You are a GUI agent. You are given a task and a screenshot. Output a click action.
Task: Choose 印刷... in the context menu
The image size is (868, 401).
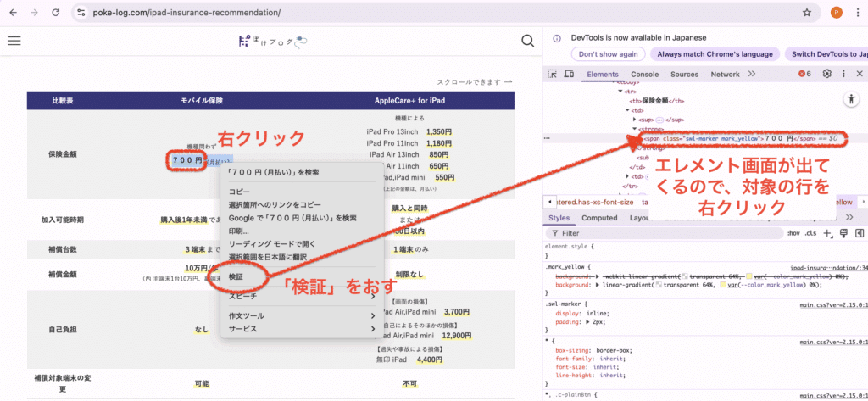coord(238,231)
